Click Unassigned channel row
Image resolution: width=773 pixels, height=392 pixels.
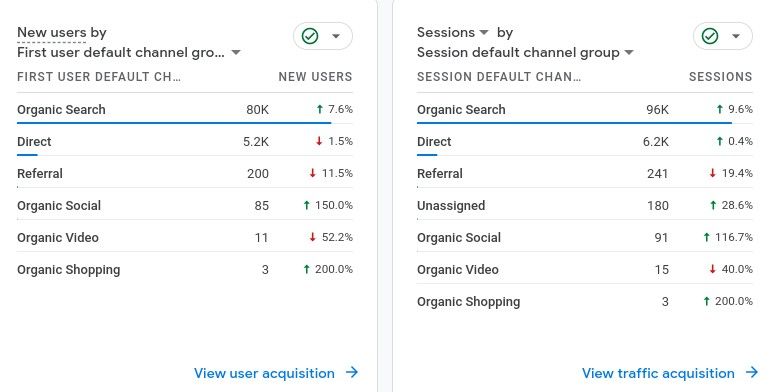coord(585,206)
